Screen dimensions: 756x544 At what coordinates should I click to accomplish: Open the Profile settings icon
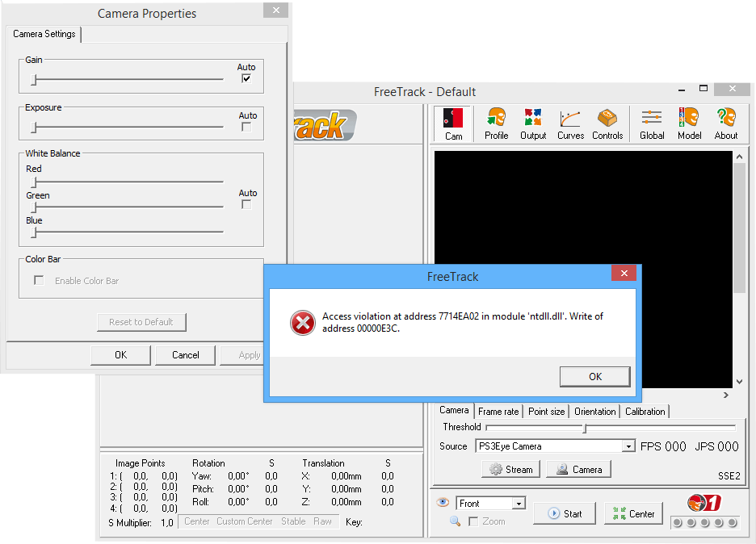496,123
